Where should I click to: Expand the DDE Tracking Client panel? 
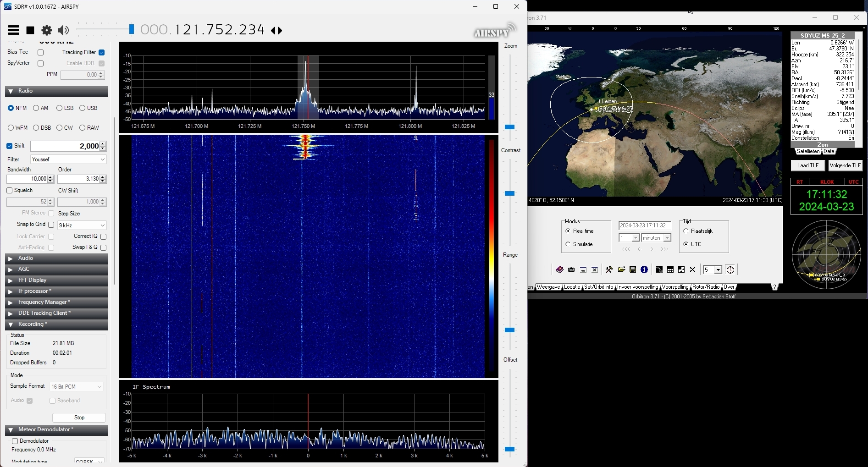pos(56,313)
